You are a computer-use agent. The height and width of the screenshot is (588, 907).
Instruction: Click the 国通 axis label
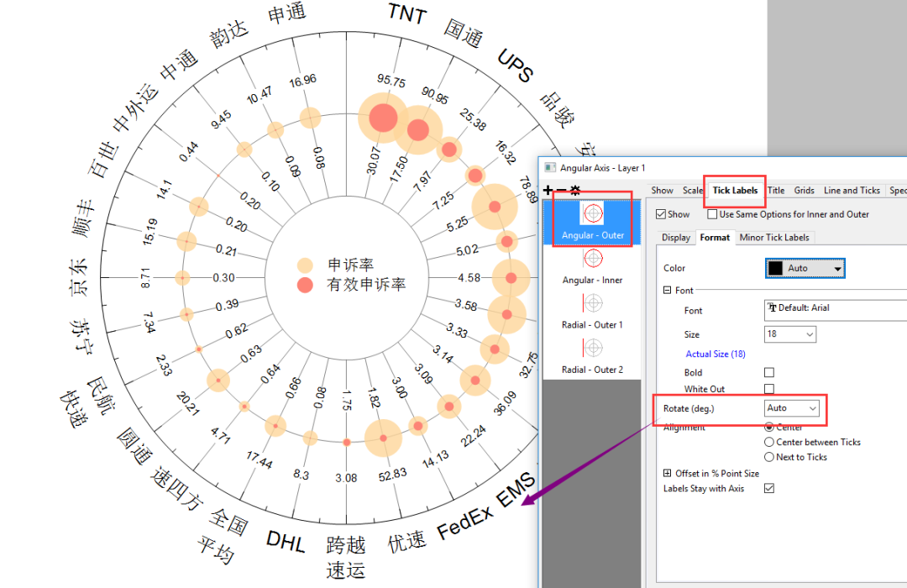464,33
